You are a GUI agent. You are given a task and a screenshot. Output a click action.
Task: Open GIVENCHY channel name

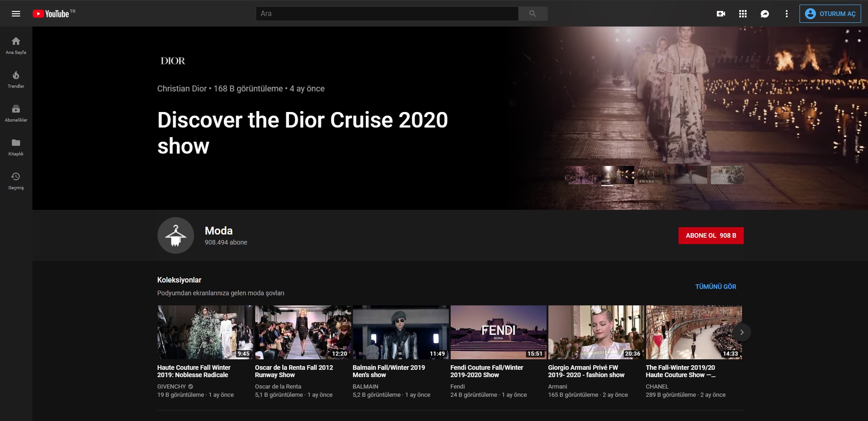(172, 386)
